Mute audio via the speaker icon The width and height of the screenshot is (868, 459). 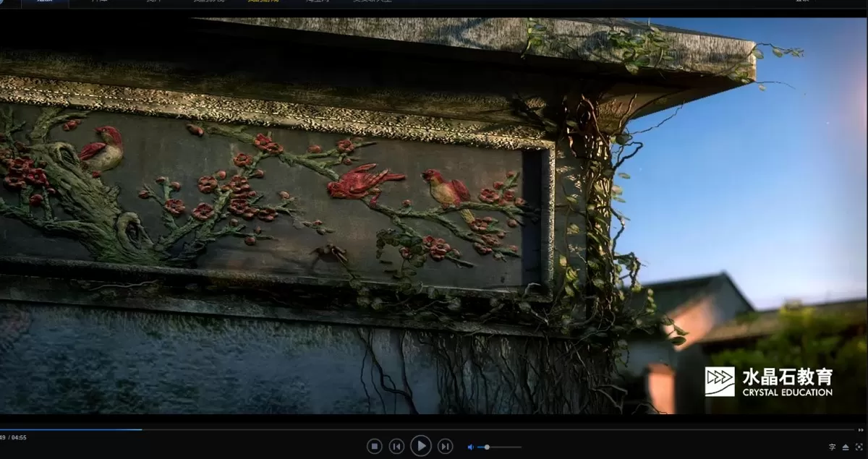click(471, 446)
